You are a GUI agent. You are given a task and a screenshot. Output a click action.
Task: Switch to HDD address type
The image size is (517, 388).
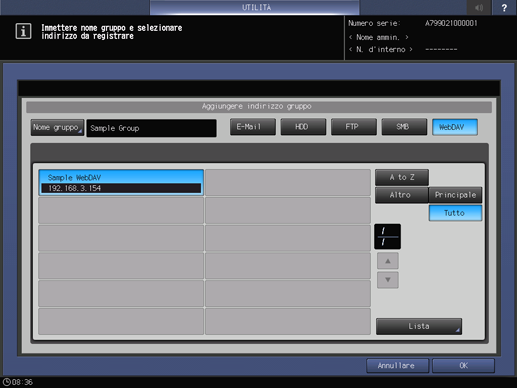303,127
